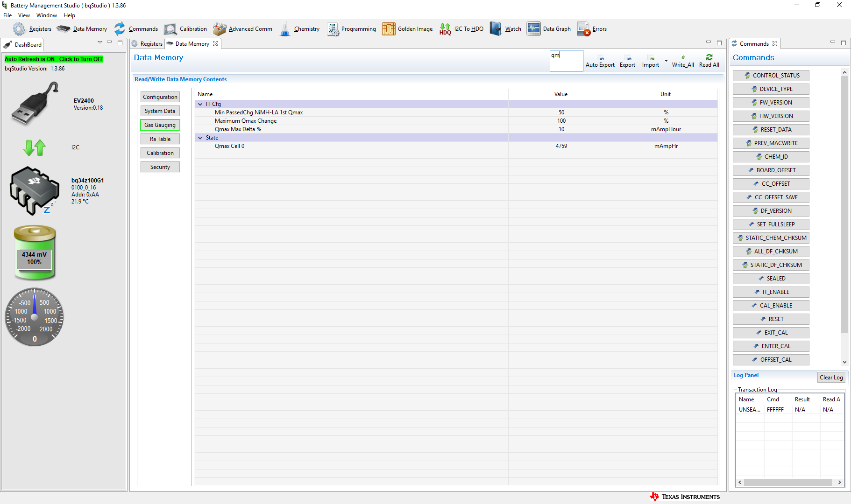Maximize the Data Memory panel
This screenshot has height=504, width=851.
coord(719,43)
